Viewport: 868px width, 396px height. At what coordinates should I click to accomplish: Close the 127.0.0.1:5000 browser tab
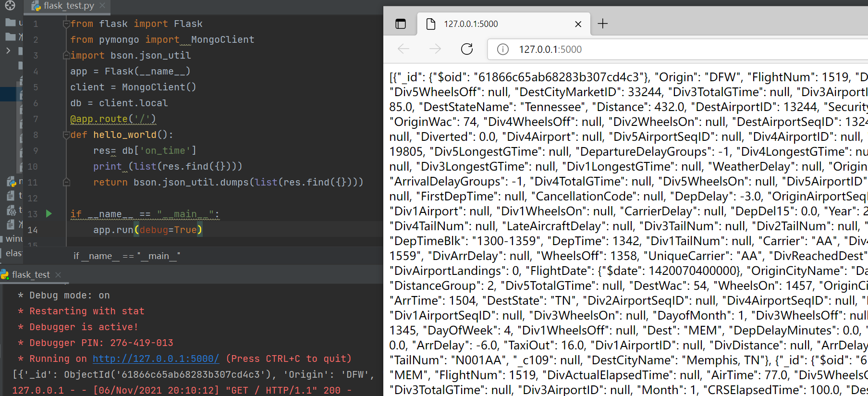pos(578,24)
